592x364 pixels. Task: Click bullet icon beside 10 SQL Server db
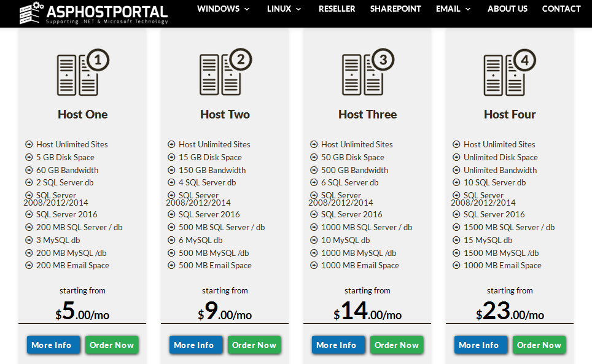(x=456, y=182)
